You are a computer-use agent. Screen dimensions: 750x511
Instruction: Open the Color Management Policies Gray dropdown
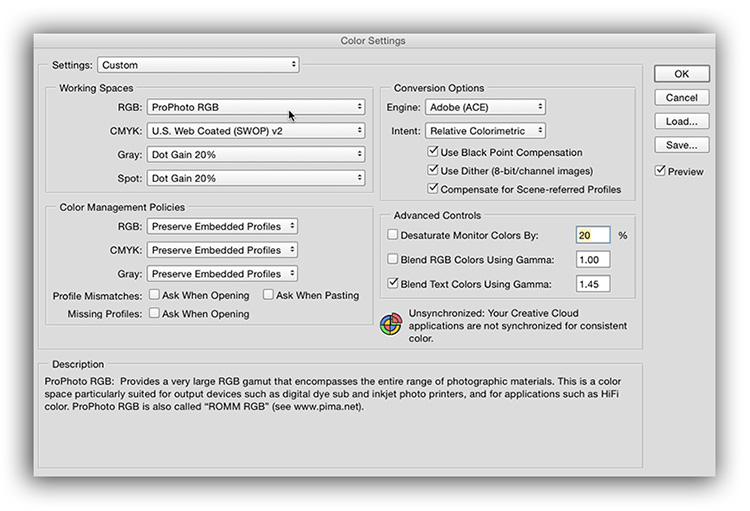pyautogui.click(x=222, y=274)
